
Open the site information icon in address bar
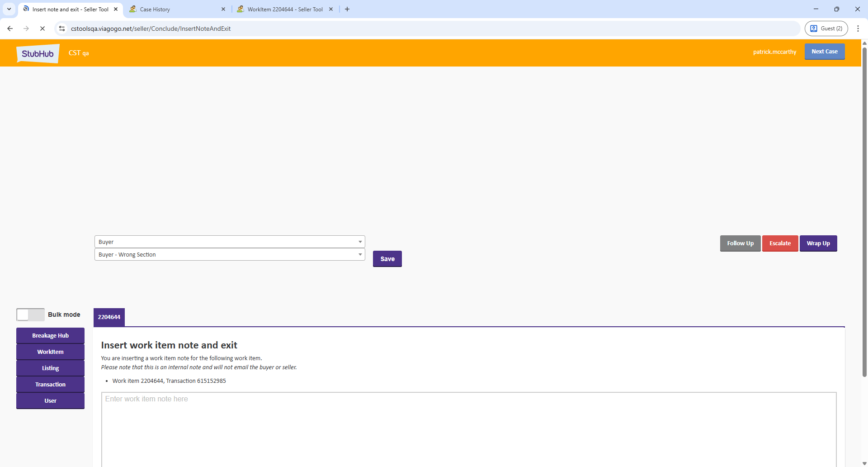[62, 29]
